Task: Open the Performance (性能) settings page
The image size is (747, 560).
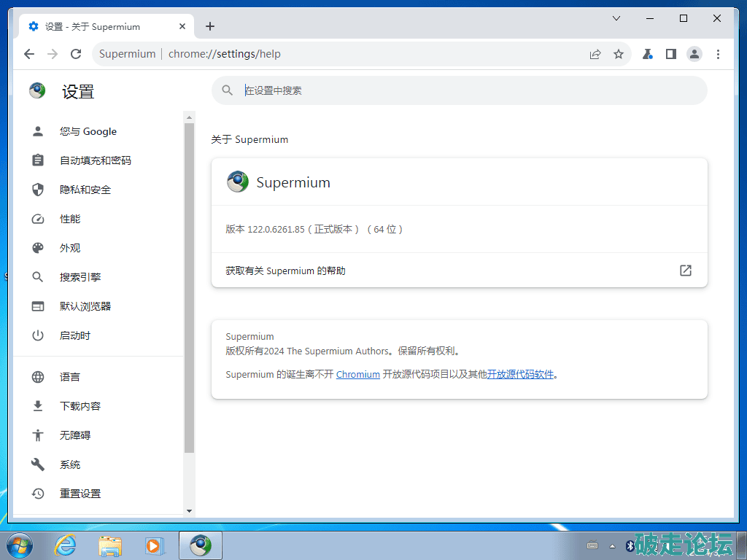Action: [x=70, y=219]
